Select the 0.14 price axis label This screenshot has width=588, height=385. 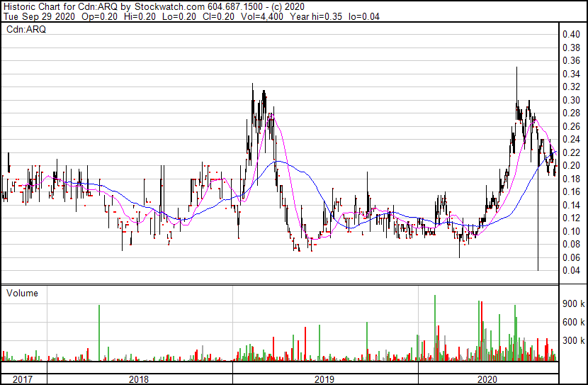(571, 205)
